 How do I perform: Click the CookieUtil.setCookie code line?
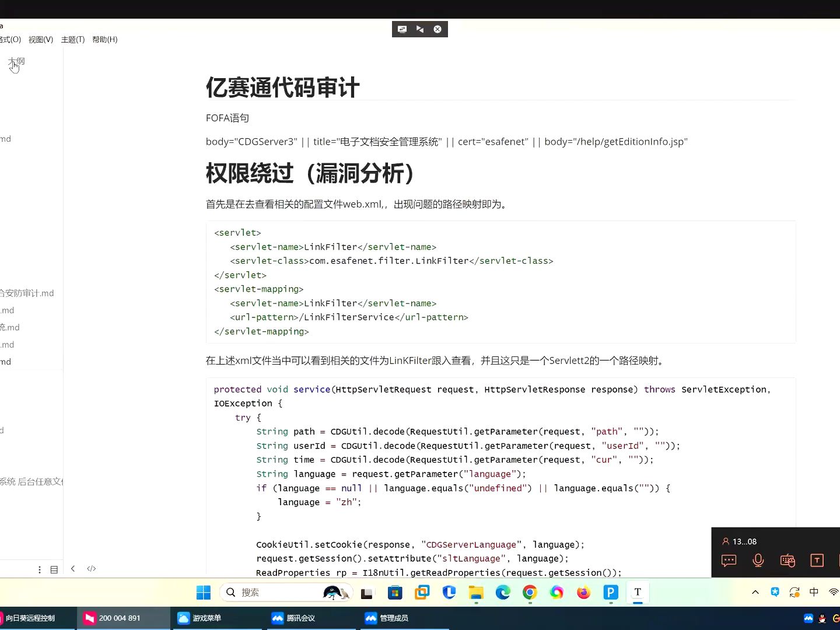click(x=420, y=545)
